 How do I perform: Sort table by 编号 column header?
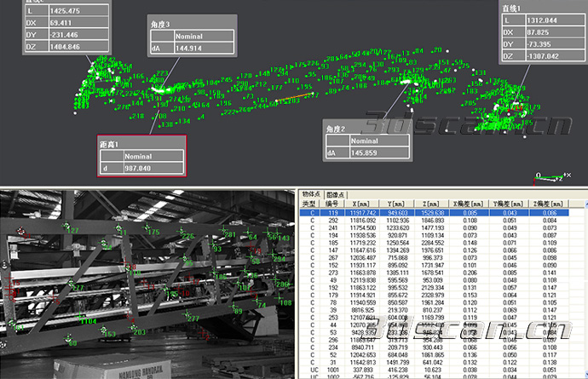pos(336,204)
